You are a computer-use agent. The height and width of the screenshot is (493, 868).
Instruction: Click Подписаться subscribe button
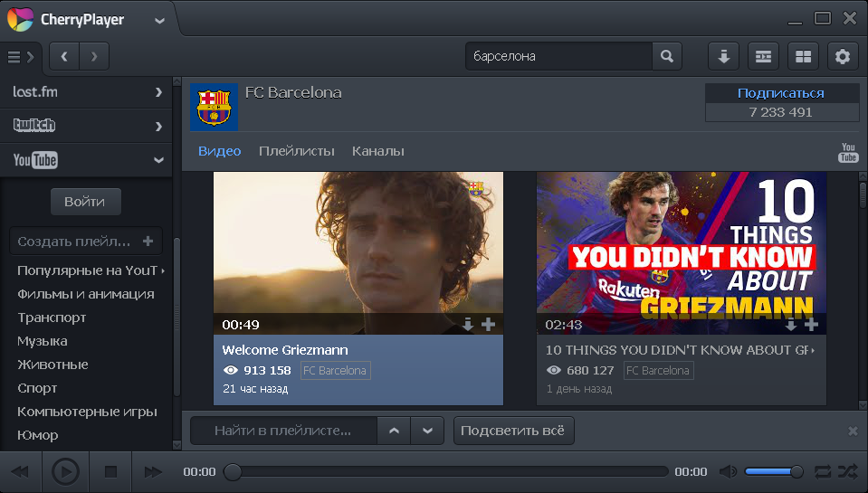781,93
